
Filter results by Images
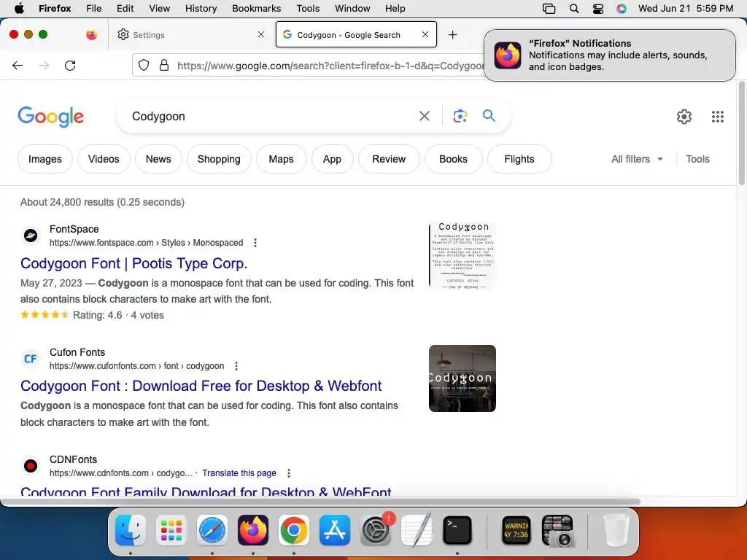[44, 159]
